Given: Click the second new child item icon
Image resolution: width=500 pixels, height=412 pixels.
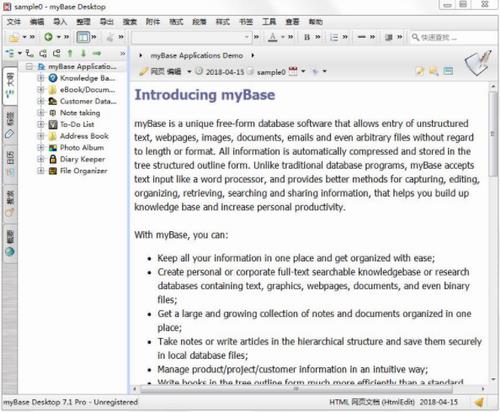Looking at the screenshot, I should coord(56,53).
